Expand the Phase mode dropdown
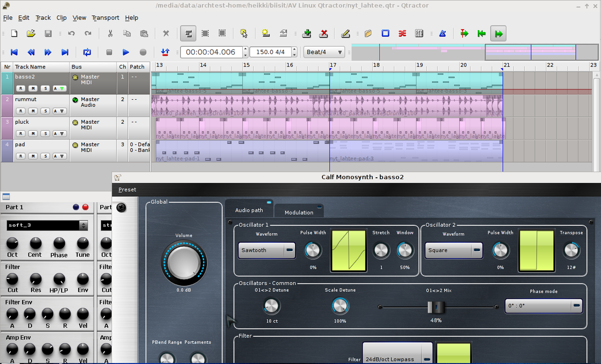The width and height of the screenshot is (601, 364). pyautogui.click(x=543, y=305)
